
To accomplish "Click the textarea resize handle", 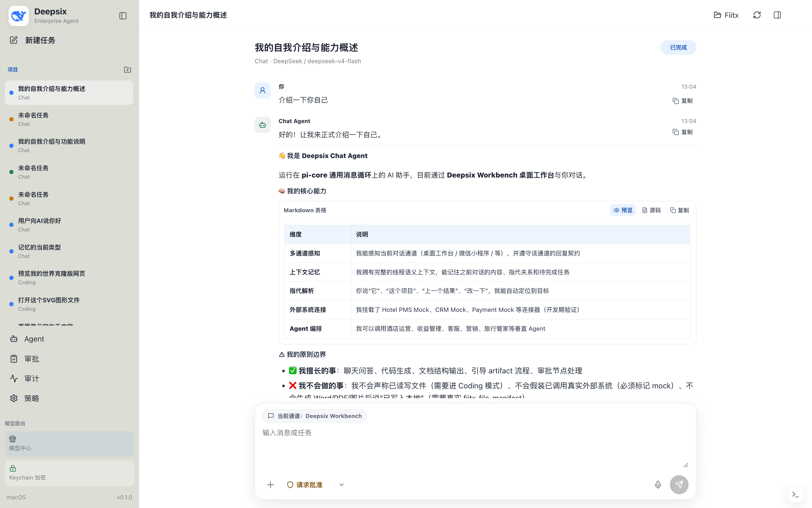I will (686, 465).
